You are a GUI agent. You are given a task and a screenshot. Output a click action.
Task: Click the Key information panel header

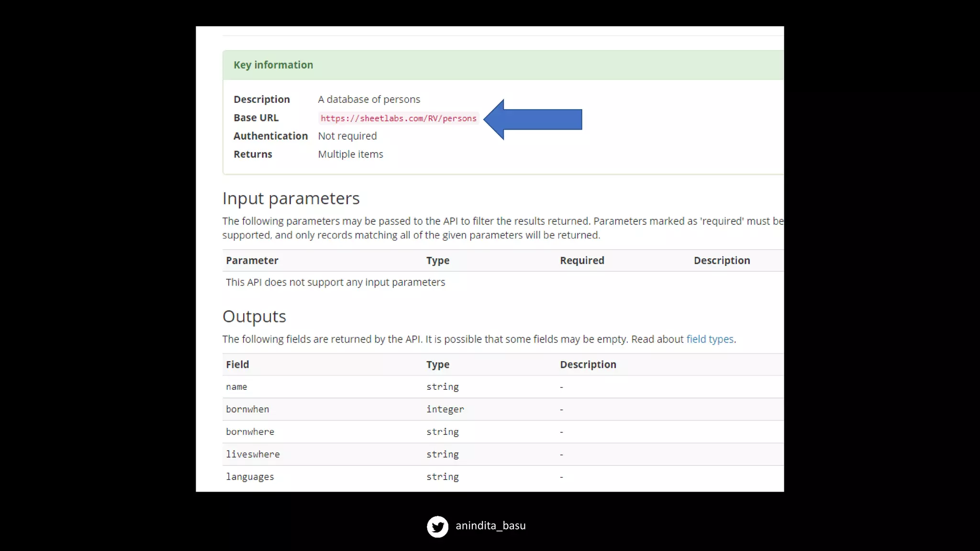273,65
